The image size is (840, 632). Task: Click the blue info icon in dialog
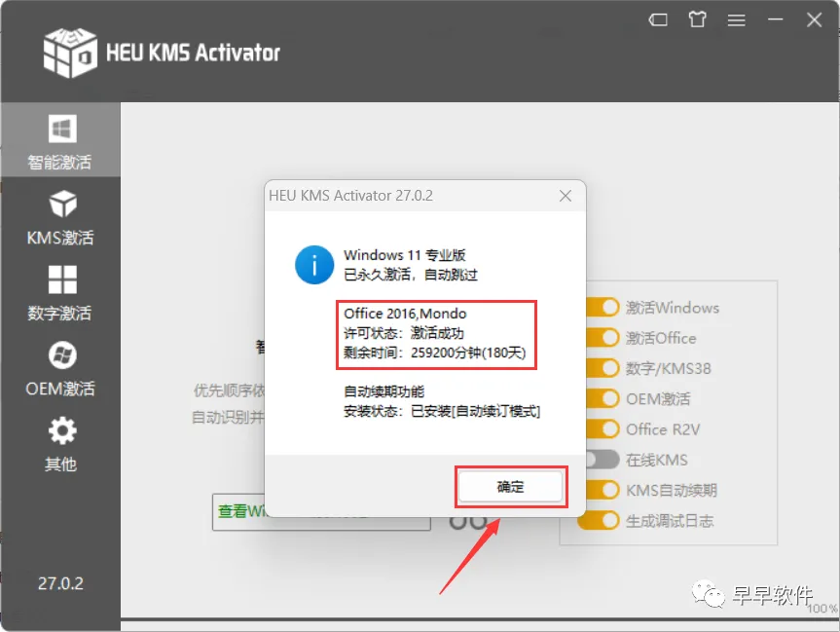[x=314, y=265]
